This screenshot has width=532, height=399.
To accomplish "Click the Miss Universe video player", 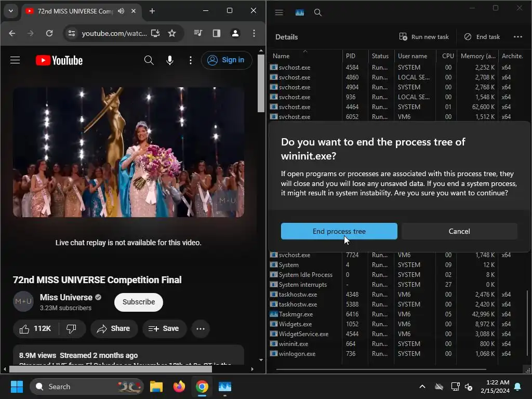I will pyautogui.click(x=129, y=152).
